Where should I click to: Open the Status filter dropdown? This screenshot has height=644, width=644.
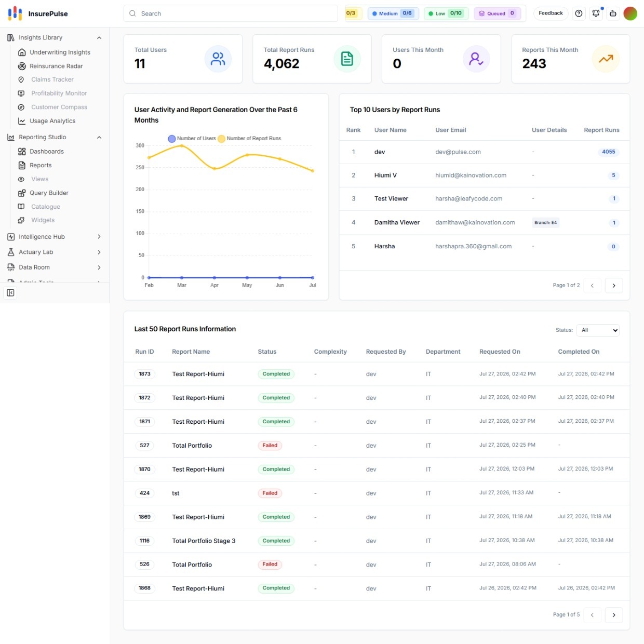point(598,330)
